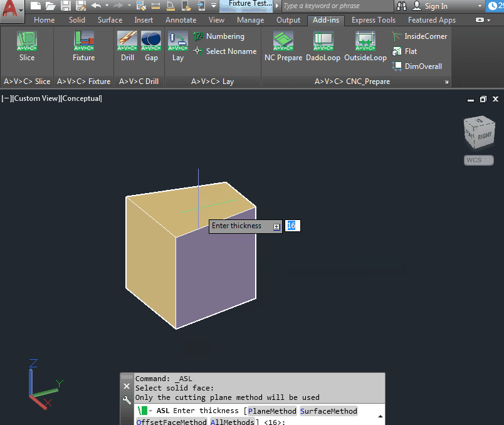
Task: Open the Enter thickness options dropdown
Action: (x=276, y=227)
